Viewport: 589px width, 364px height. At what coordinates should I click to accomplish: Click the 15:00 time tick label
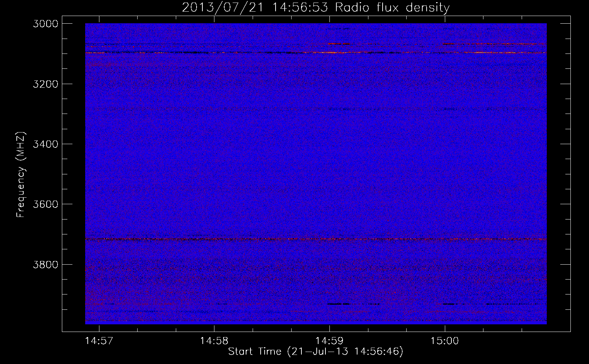pyautogui.click(x=444, y=341)
